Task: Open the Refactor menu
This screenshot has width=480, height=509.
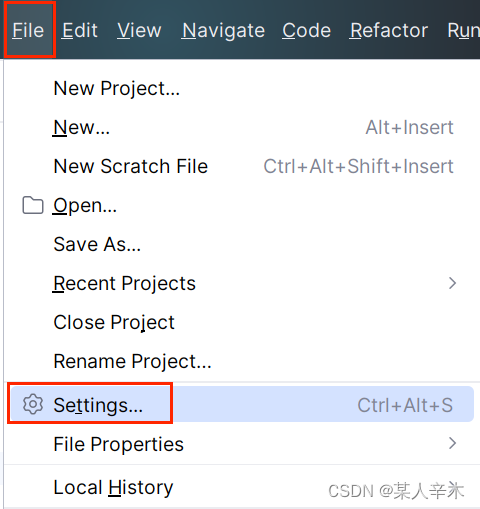Action: (389, 30)
